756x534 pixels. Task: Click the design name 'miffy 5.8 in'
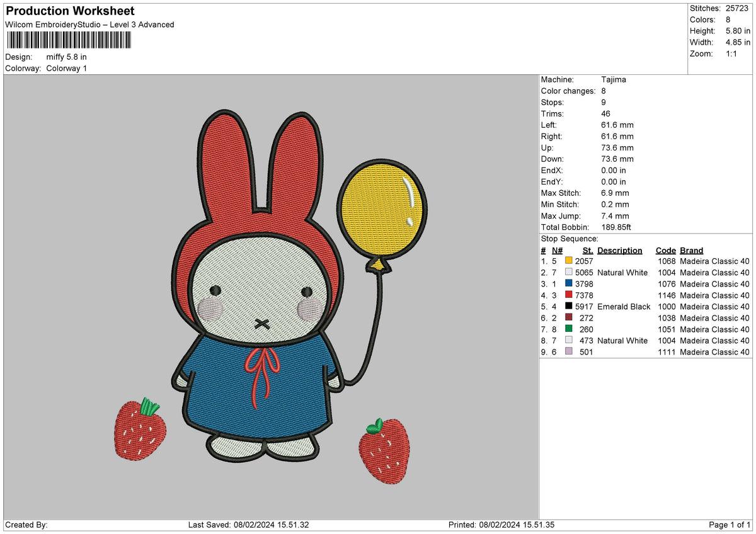66,57
